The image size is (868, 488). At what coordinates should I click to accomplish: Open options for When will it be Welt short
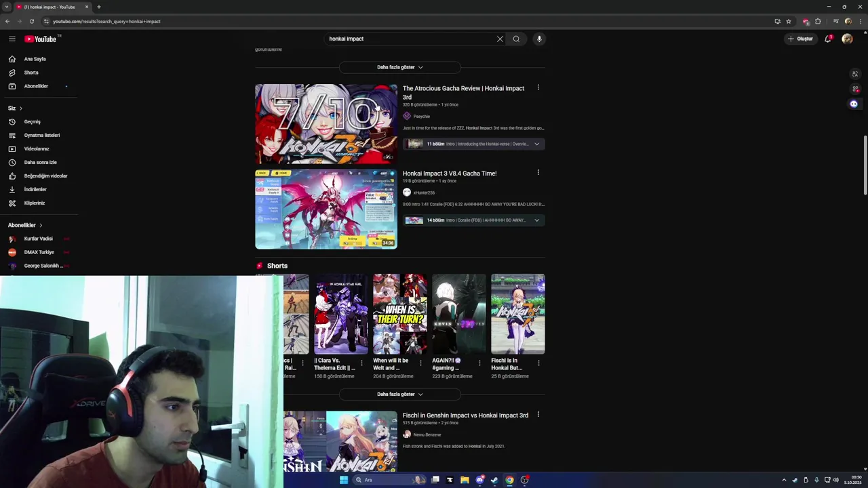pyautogui.click(x=421, y=363)
